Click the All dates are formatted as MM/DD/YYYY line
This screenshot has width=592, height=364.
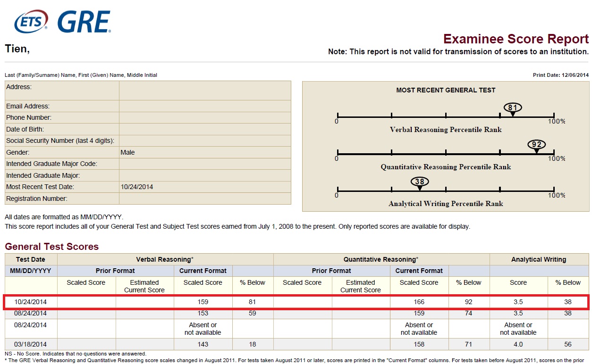[64, 217]
